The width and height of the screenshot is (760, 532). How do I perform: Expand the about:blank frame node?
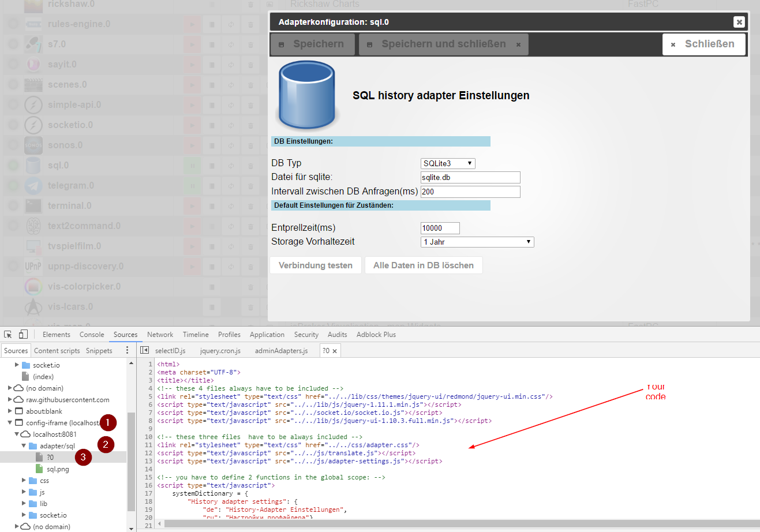(x=10, y=411)
